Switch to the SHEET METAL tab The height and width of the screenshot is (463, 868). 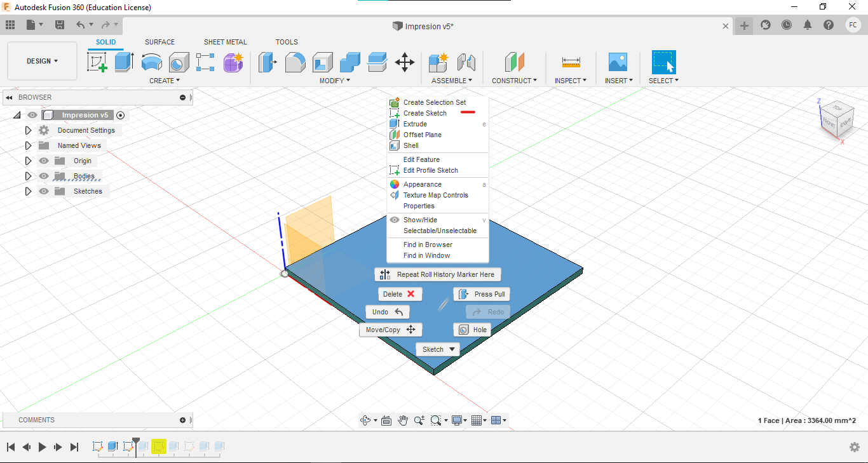pos(226,42)
